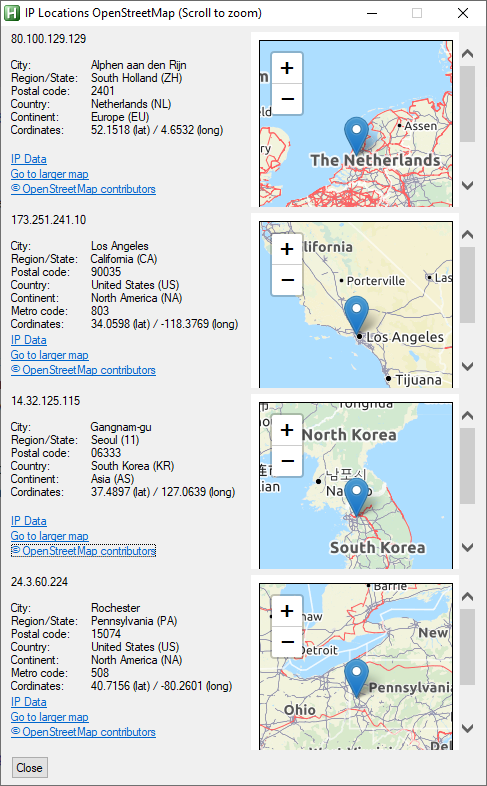The width and height of the screenshot is (487, 786).
Task: Zoom in on the South Korea map
Action: 287,430
